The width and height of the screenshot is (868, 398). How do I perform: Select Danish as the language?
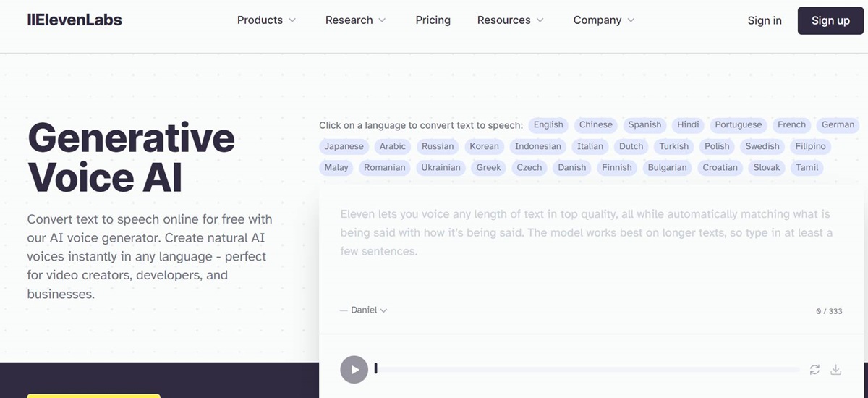click(x=572, y=167)
